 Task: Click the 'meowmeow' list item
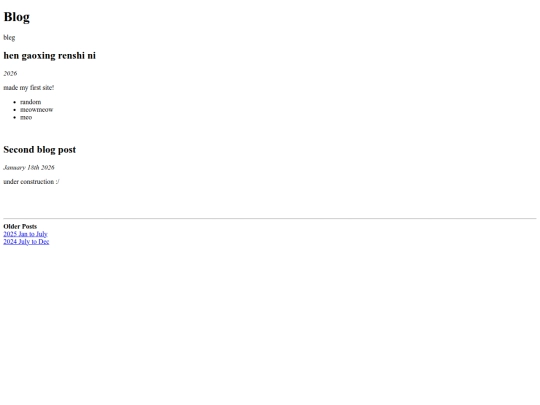click(x=37, y=110)
